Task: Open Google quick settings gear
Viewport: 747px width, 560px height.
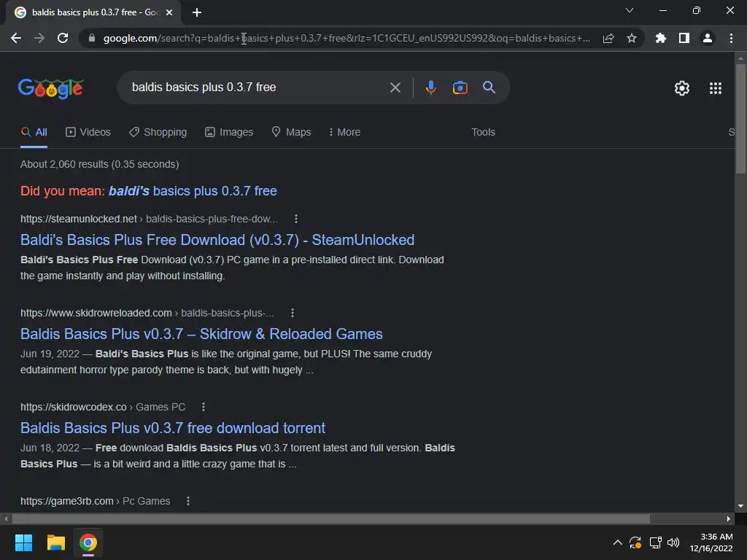Action: coord(682,88)
